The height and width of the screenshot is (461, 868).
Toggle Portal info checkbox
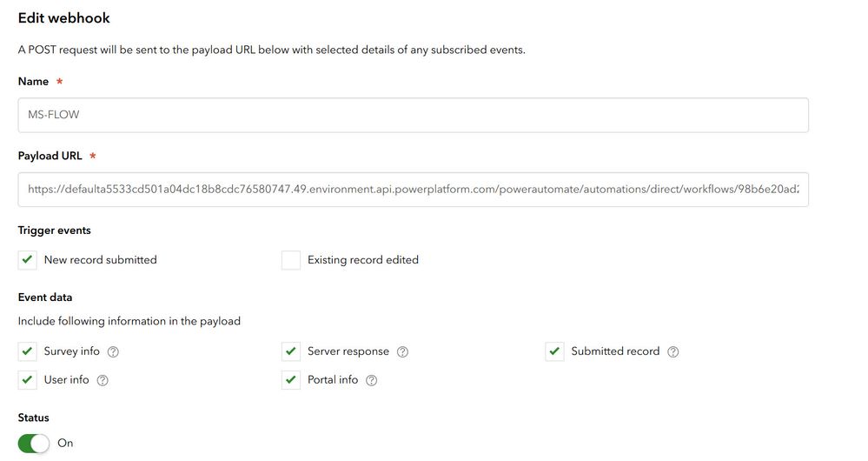click(x=291, y=380)
